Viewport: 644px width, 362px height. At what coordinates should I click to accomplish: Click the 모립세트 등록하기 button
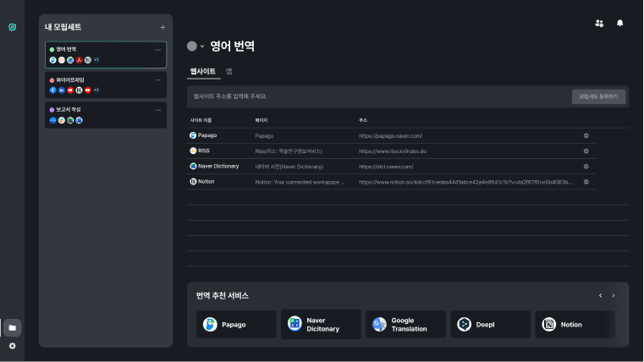coord(598,97)
